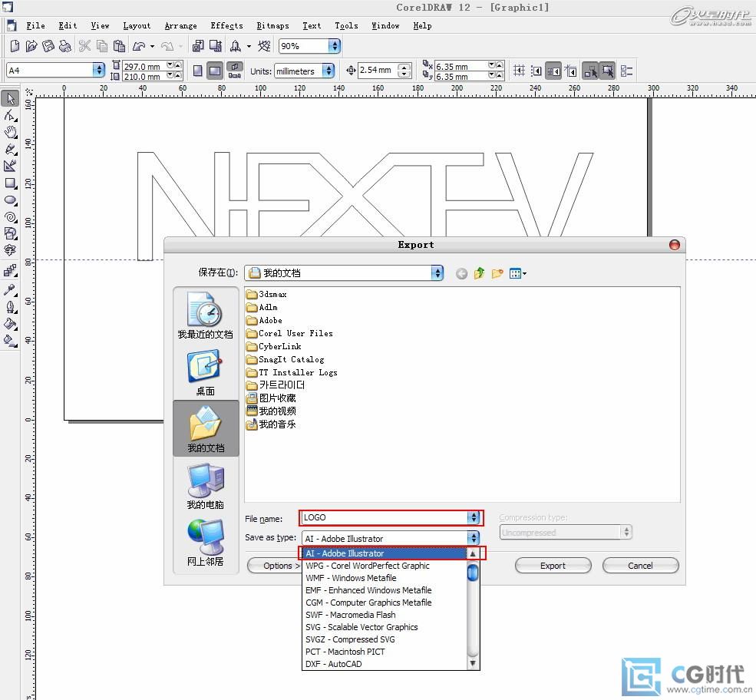This screenshot has width=756, height=700.
Task: Toggle Snap to Guidelines
Action: [536, 71]
